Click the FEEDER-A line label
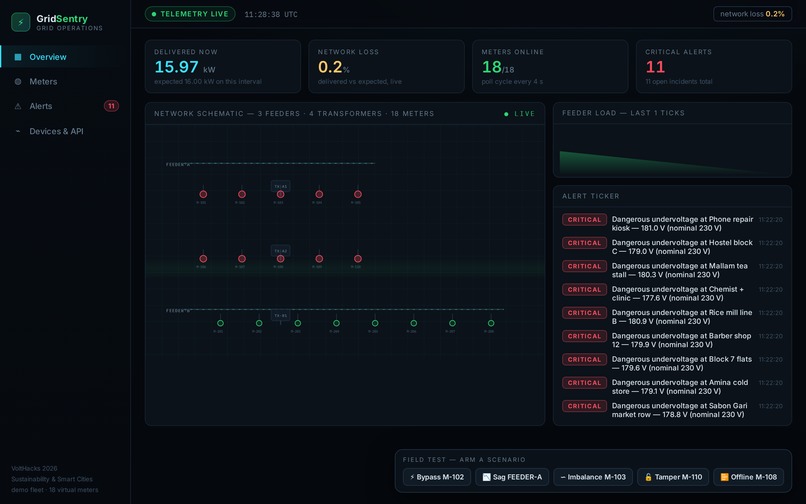 178,165
